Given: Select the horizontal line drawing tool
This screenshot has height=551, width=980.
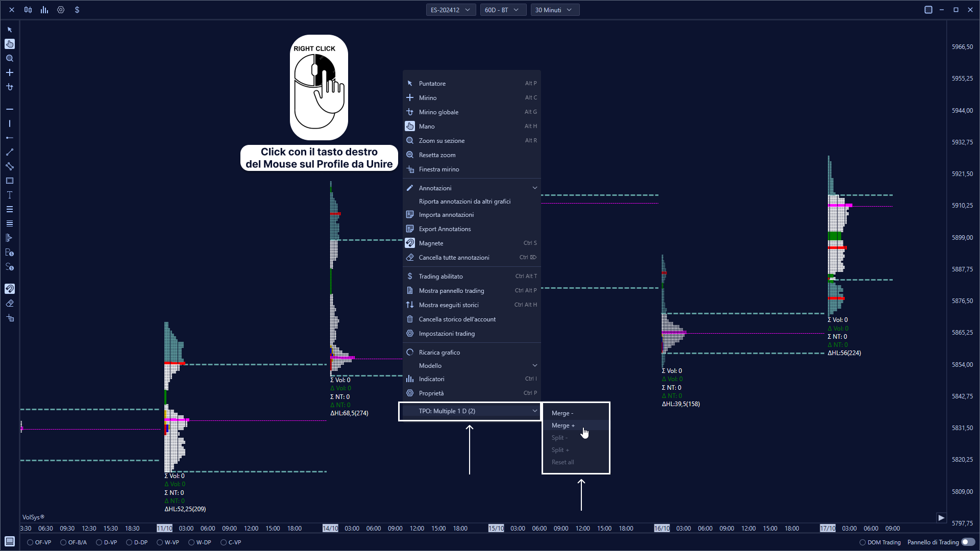Looking at the screenshot, I should click(x=10, y=109).
